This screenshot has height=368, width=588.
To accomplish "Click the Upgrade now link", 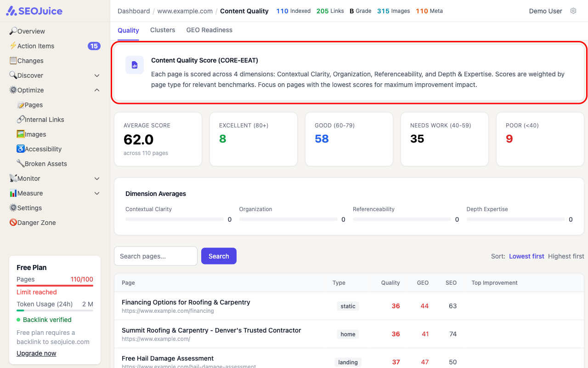I will pyautogui.click(x=36, y=353).
